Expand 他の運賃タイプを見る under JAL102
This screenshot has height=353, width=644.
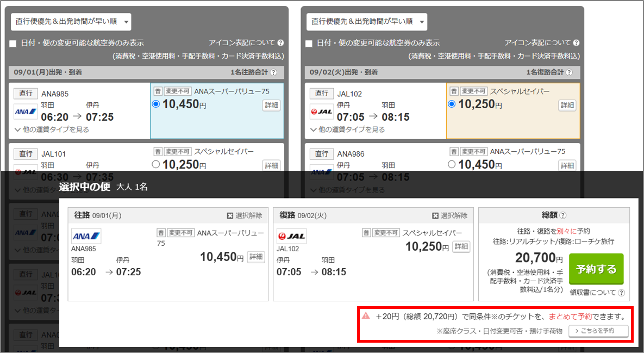click(x=348, y=129)
